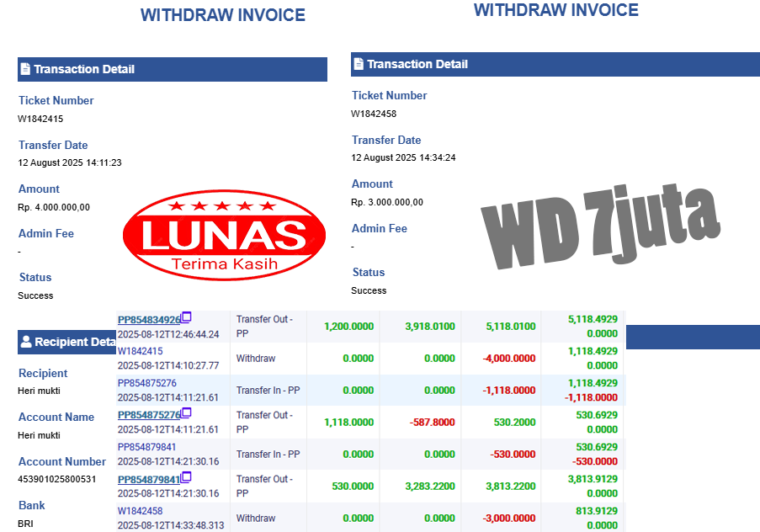Click the red value -4,000.0000
760x532 pixels.
coord(509,359)
